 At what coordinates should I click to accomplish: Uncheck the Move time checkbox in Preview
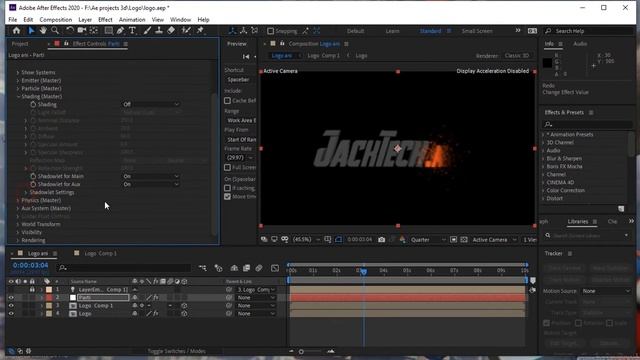coord(227,196)
